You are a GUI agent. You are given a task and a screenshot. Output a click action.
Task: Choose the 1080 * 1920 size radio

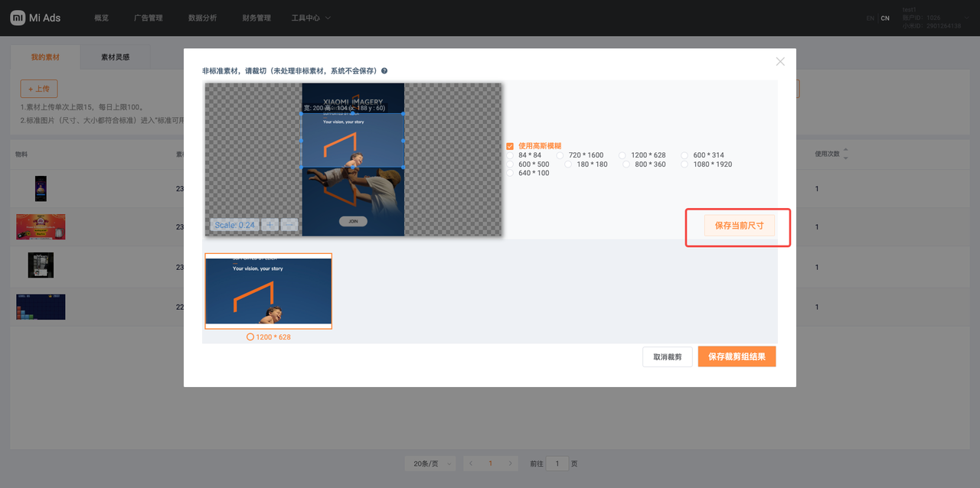click(685, 164)
